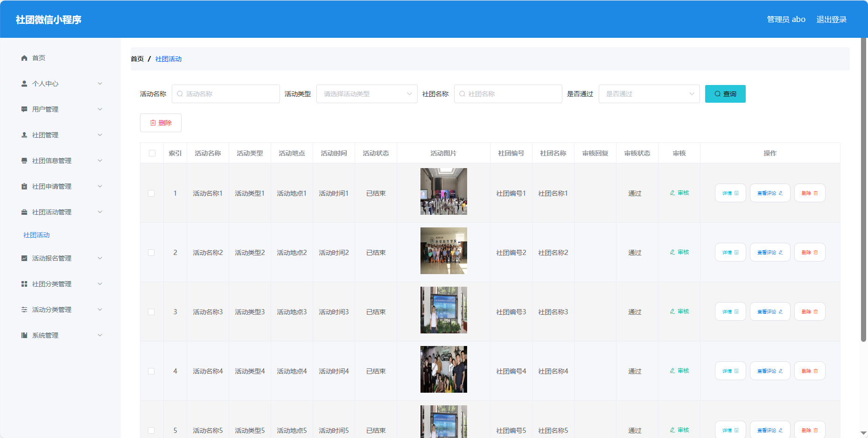Expand 个人中心 with its chevron
The width and height of the screenshot is (868, 438).
(x=100, y=84)
